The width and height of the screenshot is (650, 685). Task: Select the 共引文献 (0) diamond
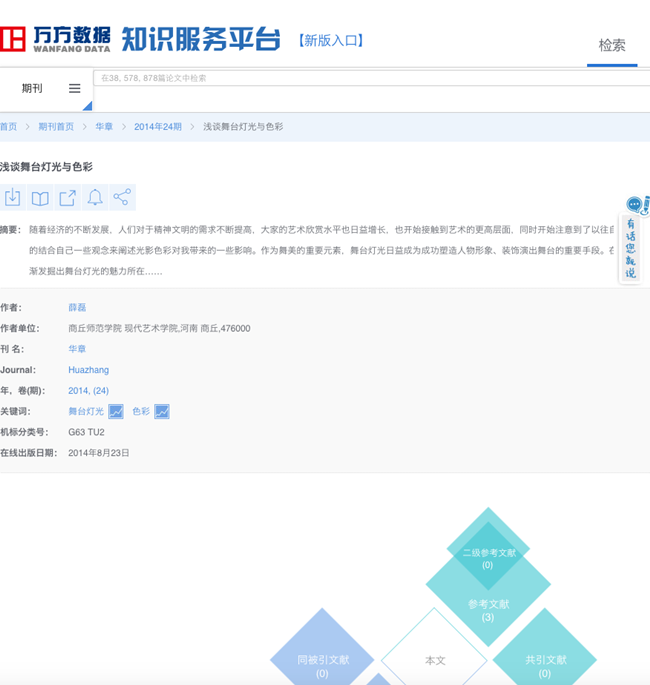click(545, 660)
